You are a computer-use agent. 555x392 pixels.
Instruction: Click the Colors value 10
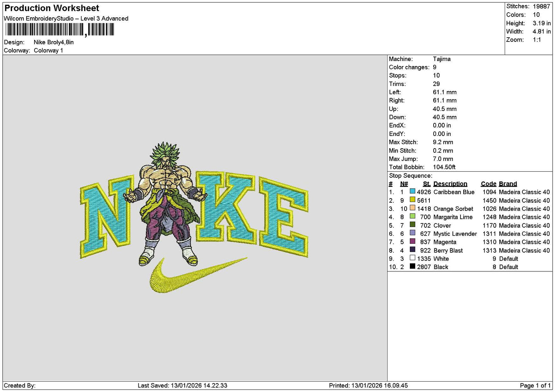[x=536, y=15]
